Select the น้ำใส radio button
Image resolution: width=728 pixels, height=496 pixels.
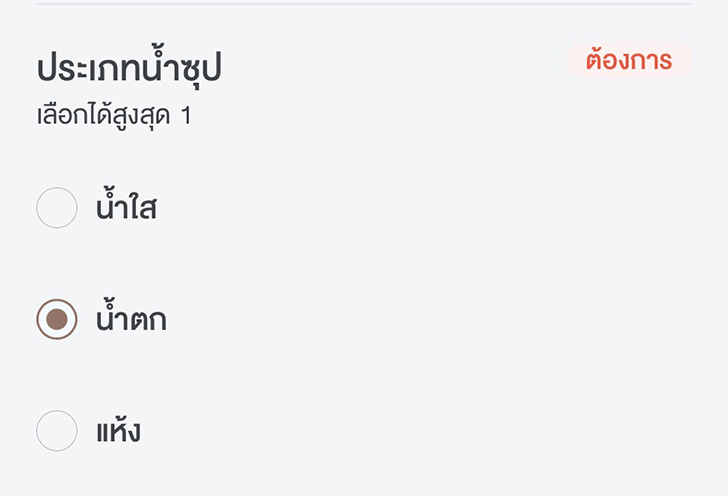(x=57, y=208)
